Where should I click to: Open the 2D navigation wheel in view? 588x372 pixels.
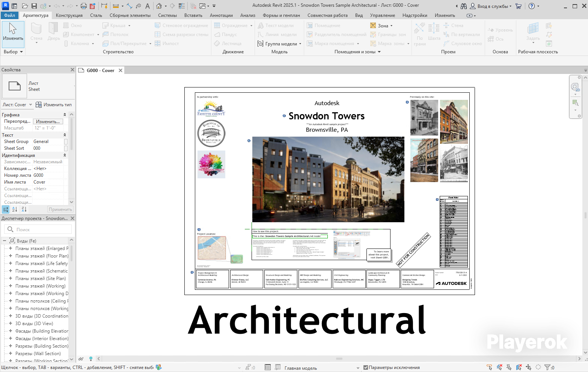click(575, 87)
